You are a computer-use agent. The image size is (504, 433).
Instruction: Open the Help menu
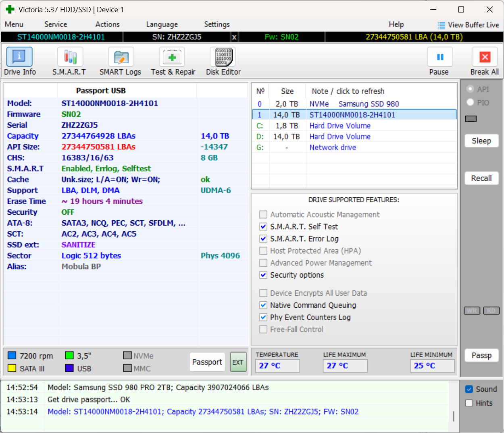396,24
